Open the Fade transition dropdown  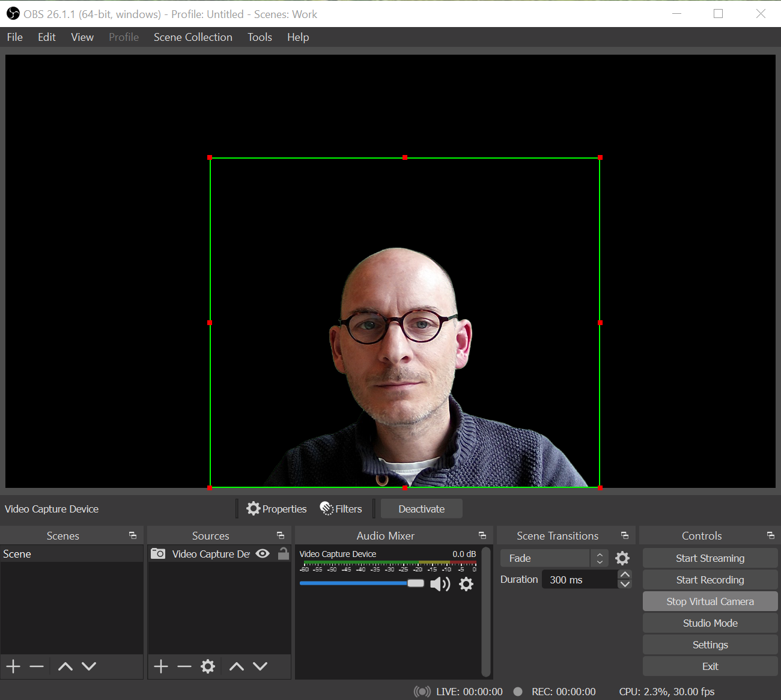pyautogui.click(x=553, y=558)
